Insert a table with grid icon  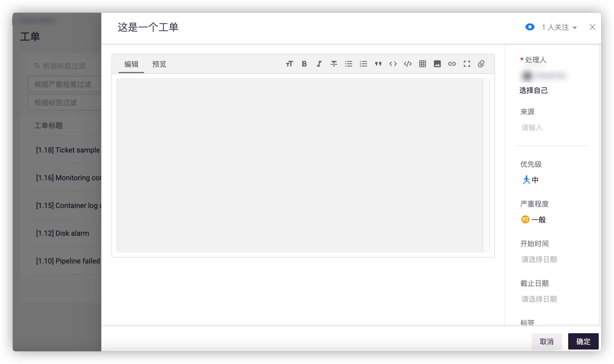422,64
